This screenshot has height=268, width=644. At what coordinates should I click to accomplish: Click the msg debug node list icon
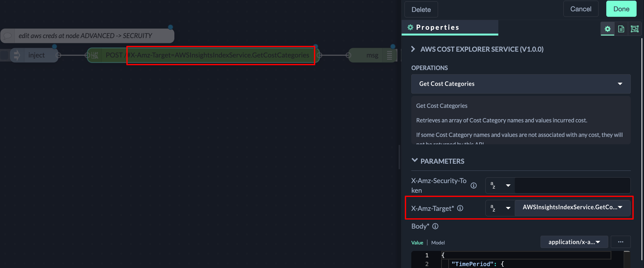click(x=389, y=55)
